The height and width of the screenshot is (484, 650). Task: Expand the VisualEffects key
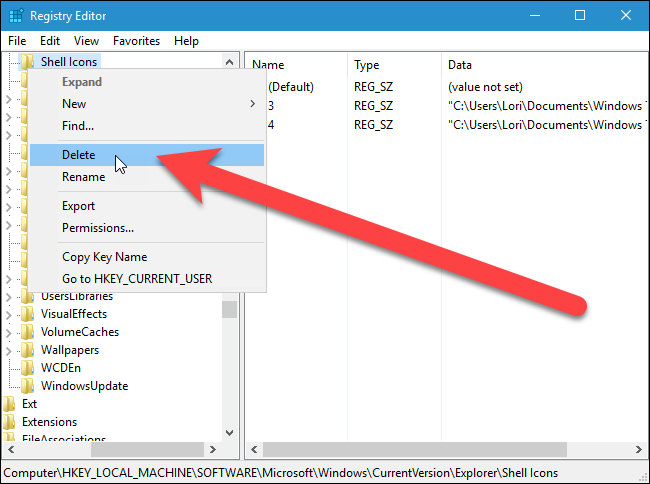pyautogui.click(x=9, y=315)
